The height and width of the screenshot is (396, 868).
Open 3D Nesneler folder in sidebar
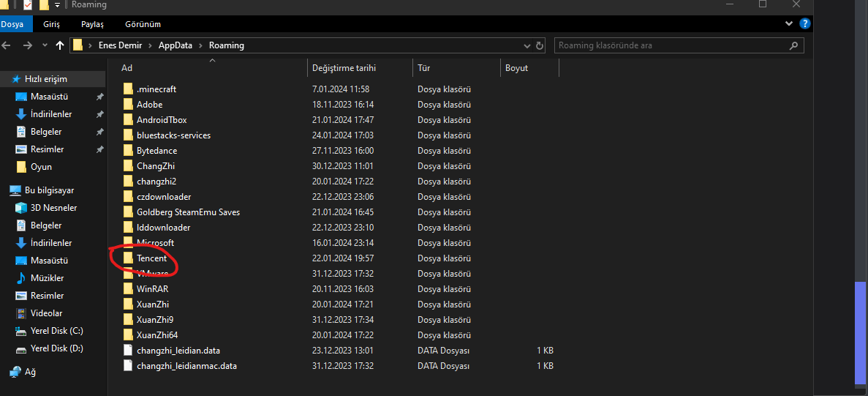[x=53, y=208]
